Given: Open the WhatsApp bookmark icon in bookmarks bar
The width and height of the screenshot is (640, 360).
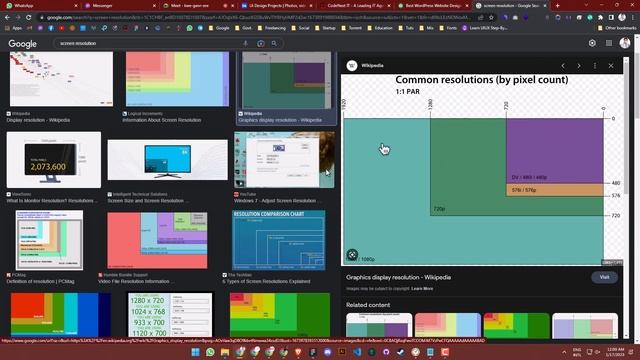Looking at the screenshot, I should click(189, 28).
